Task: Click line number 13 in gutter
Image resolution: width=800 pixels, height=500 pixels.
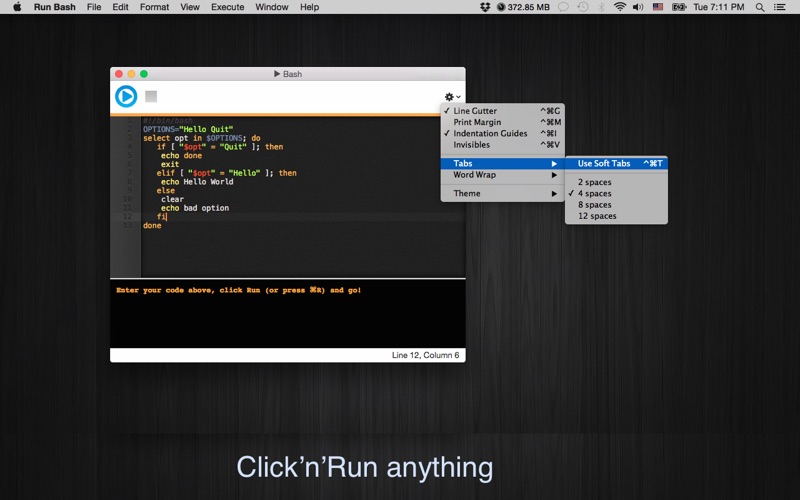Action: (128, 226)
